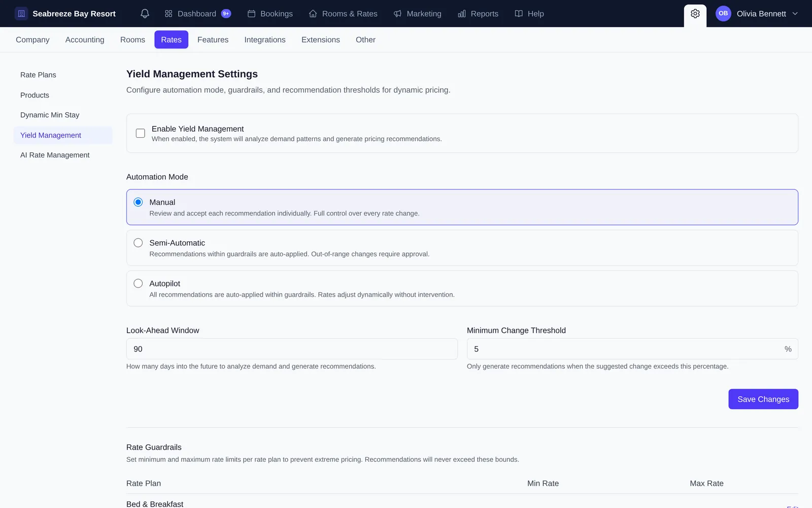Click the Marketing megaphone icon
Image resolution: width=812 pixels, height=508 pixels.
click(x=397, y=14)
